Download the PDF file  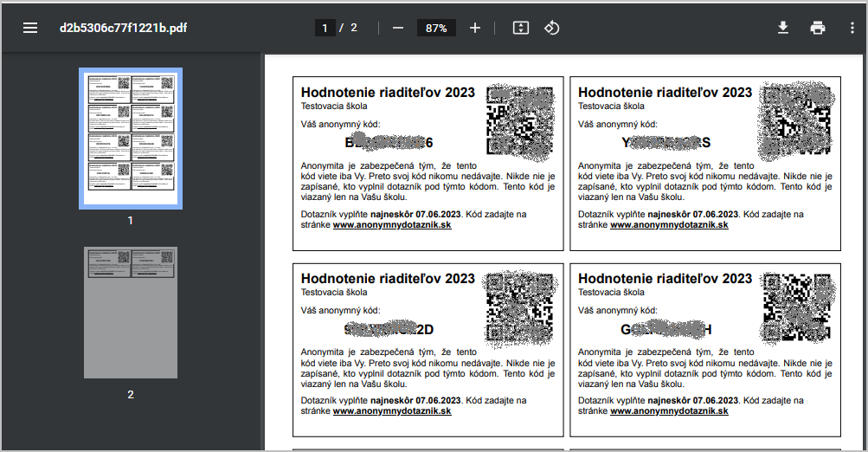pos(782,28)
